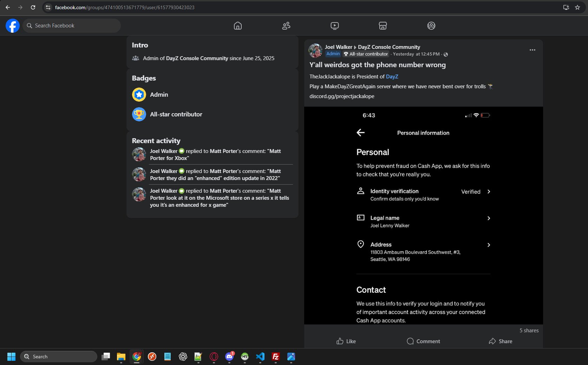Viewport: 588px width, 365px height.
Task: Bookmark this page with the star icon
Action: coord(577,7)
